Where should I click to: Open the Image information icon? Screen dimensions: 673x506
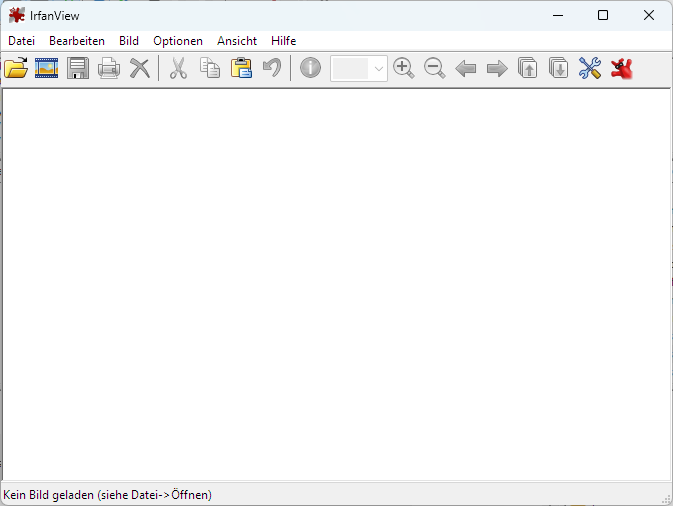(x=310, y=68)
